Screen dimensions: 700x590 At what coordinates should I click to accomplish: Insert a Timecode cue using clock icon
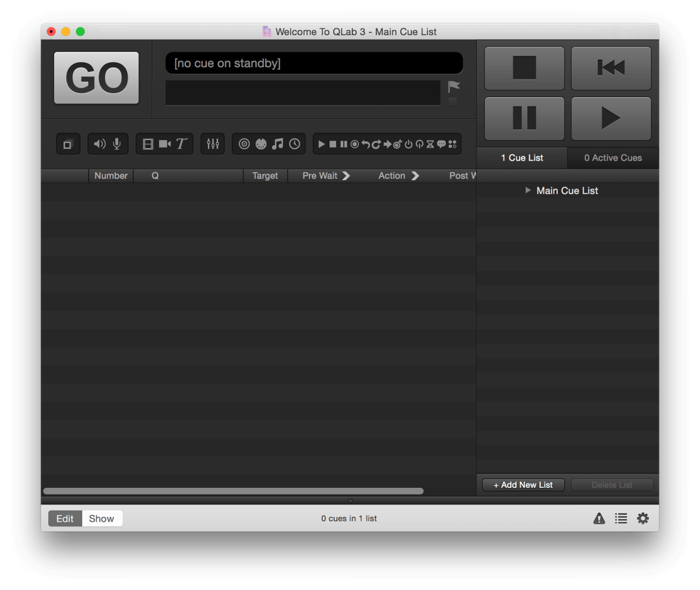pyautogui.click(x=295, y=144)
